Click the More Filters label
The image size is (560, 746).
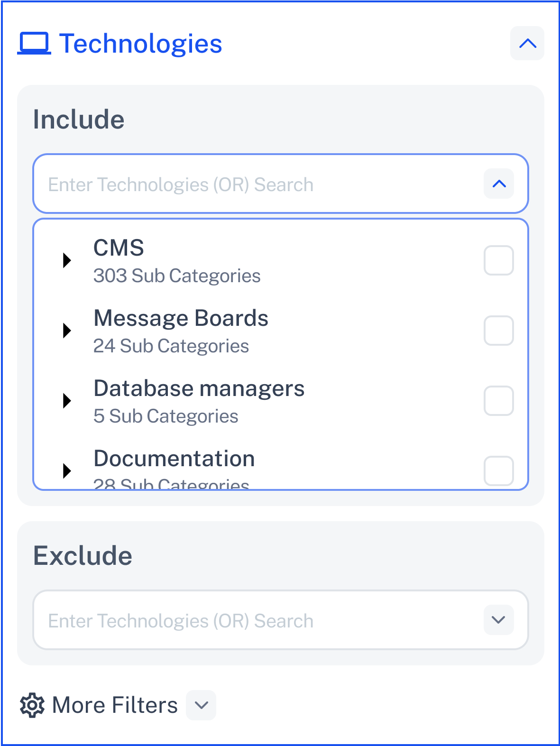[x=115, y=705]
